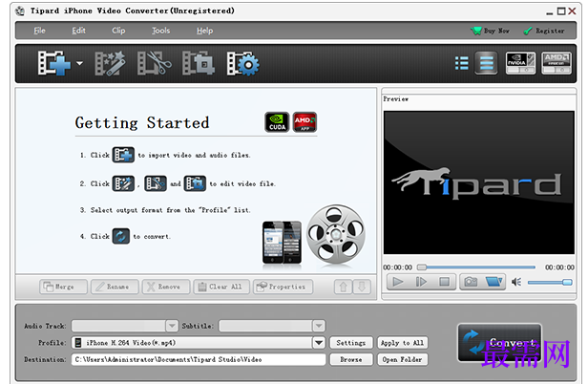Click the Destination path input field
Image resolution: width=588 pixels, height=384 pixels.
click(199, 359)
